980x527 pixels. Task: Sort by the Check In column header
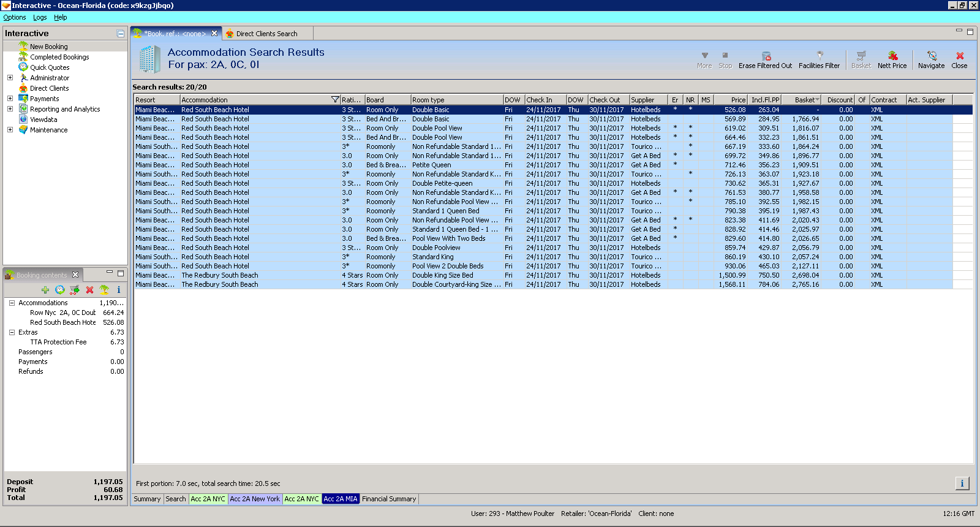pyautogui.click(x=545, y=100)
